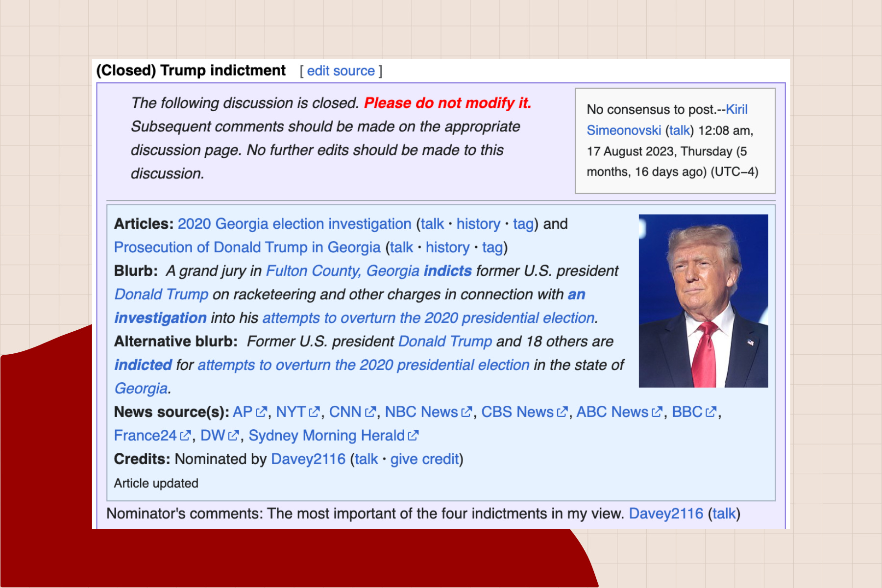
Task: Click the bold indicts link in blurb
Action: pos(448,271)
